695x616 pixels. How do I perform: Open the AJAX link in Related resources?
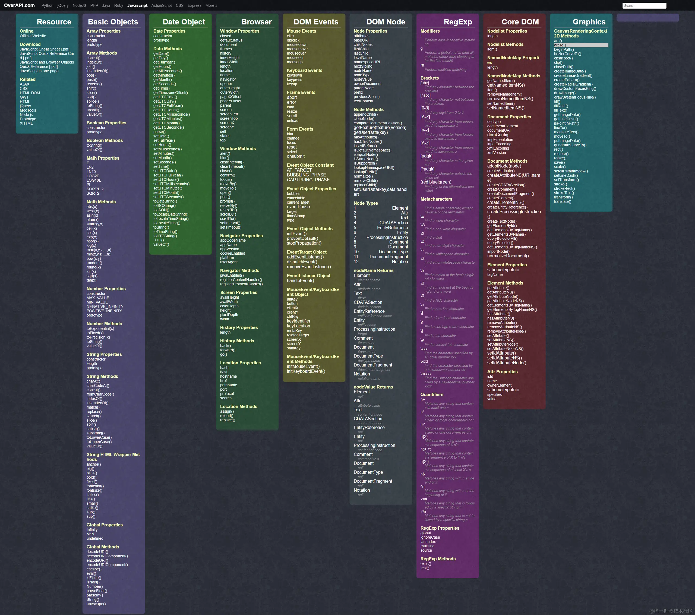(24, 84)
